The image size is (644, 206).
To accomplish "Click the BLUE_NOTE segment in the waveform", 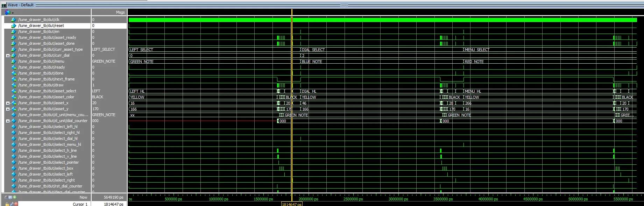I will click(x=312, y=62).
